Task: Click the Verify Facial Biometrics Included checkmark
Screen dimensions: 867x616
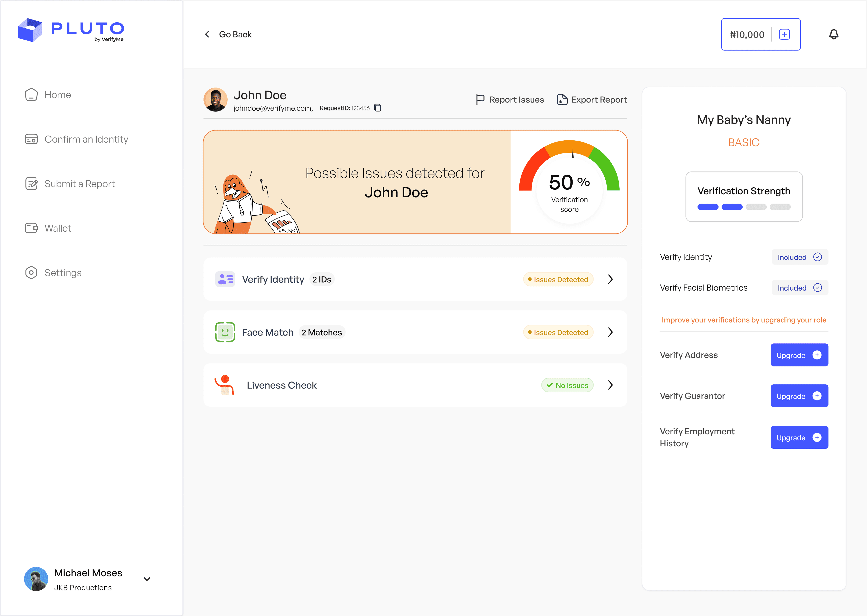Action: pyautogui.click(x=817, y=288)
